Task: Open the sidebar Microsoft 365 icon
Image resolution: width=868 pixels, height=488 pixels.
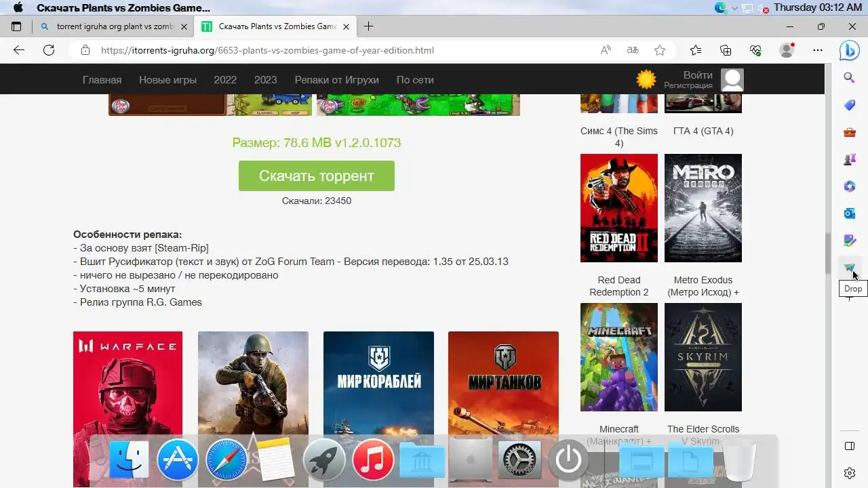Action: pos(850,186)
